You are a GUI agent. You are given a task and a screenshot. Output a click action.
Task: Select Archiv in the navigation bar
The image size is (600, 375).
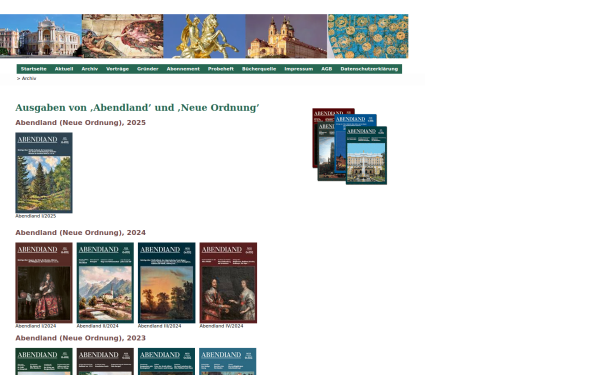(90, 69)
